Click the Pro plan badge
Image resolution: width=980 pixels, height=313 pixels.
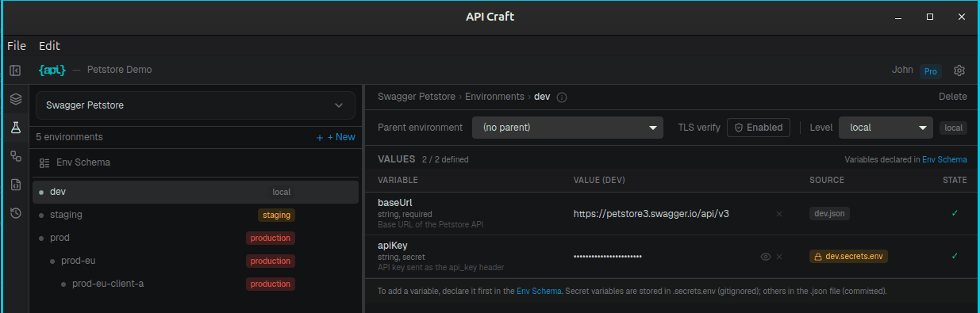pos(931,71)
